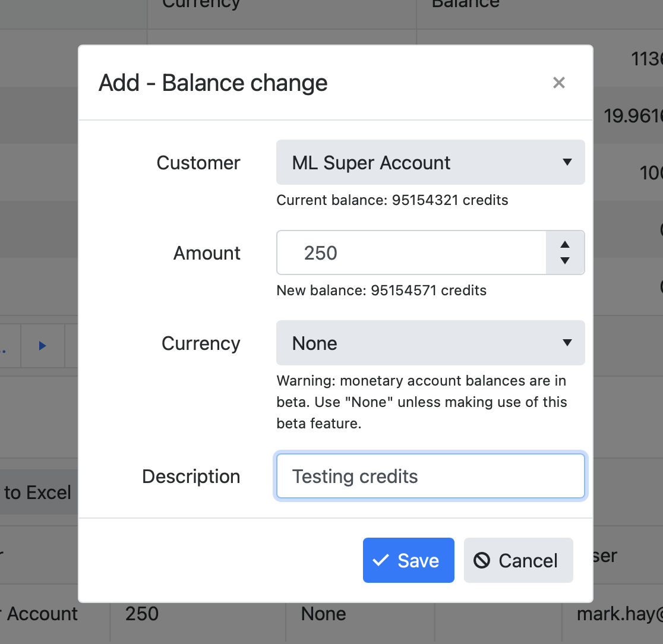
Task: Select the Balance column header in background table
Action: 465,5
